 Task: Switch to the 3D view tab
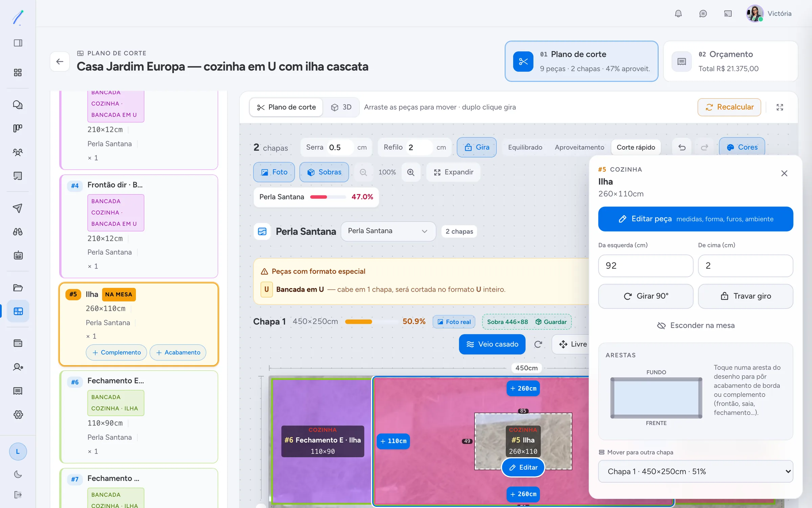click(x=341, y=107)
